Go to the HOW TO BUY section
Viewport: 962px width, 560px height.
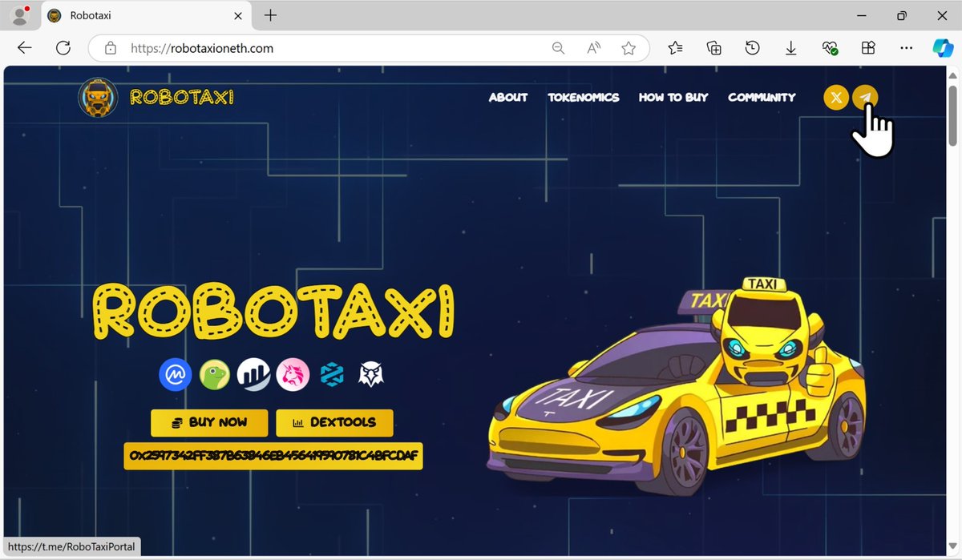(x=673, y=98)
